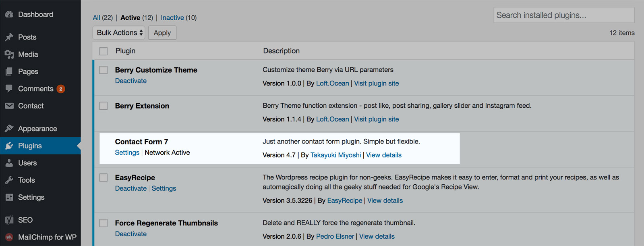This screenshot has width=644, height=246.
Task: Click the Search installed plugins field
Action: click(564, 15)
